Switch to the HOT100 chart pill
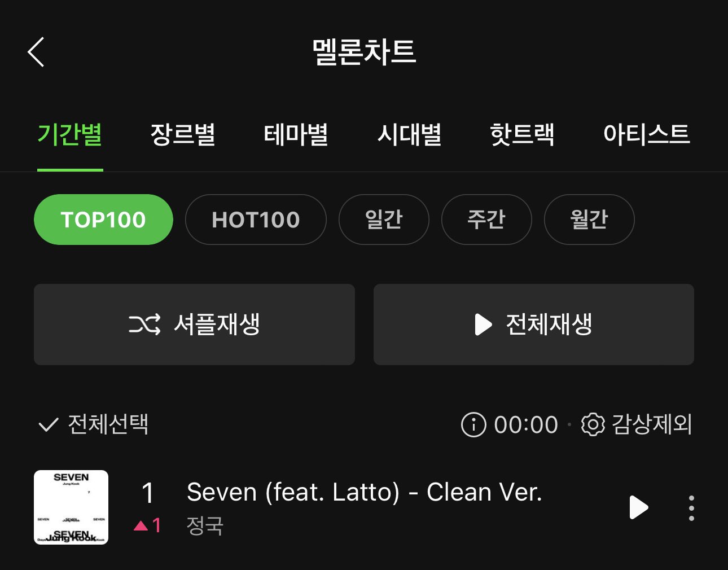728x570 pixels. coord(256,220)
